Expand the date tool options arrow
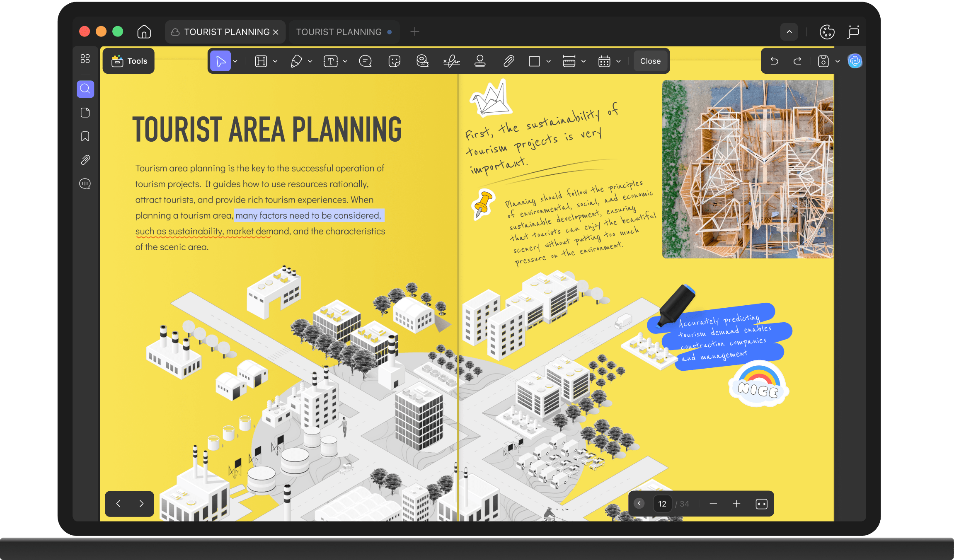This screenshot has width=954, height=560. click(x=618, y=61)
